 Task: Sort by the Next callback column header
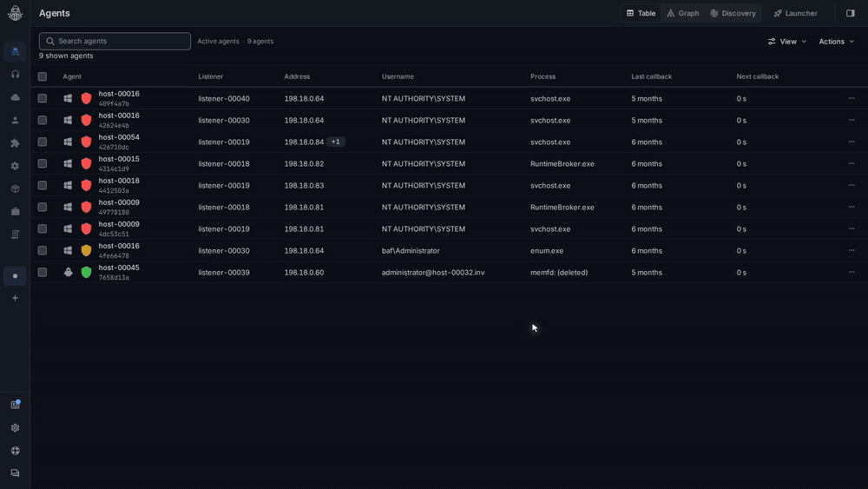(757, 76)
